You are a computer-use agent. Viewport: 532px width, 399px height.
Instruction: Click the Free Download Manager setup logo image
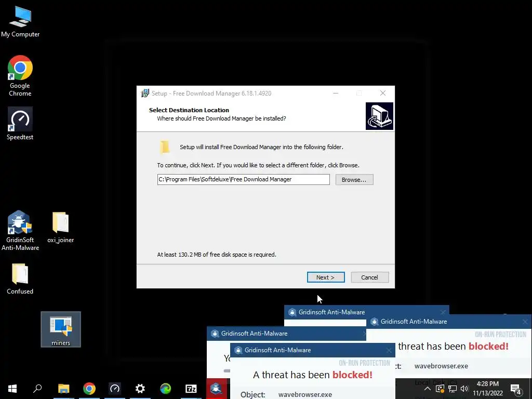379,116
